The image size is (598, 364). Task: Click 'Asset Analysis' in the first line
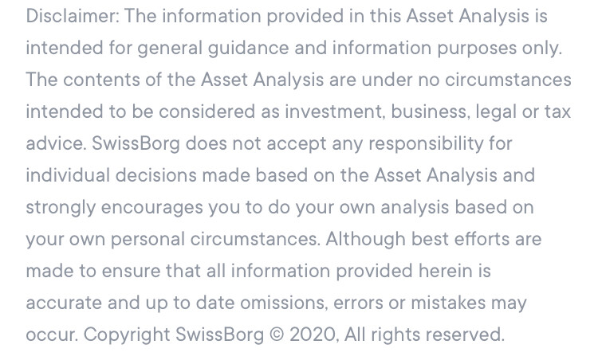click(x=467, y=17)
